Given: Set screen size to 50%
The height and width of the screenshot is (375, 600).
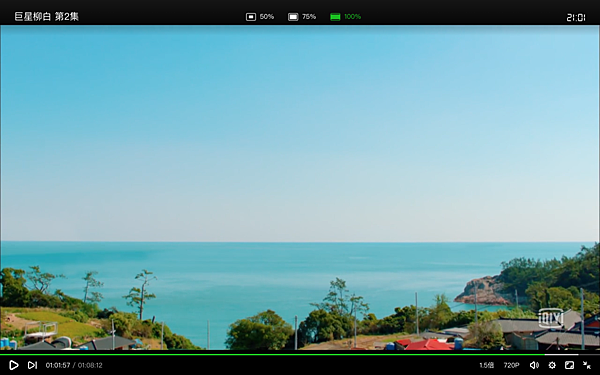Looking at the screenshot, I should click(260, 17).
